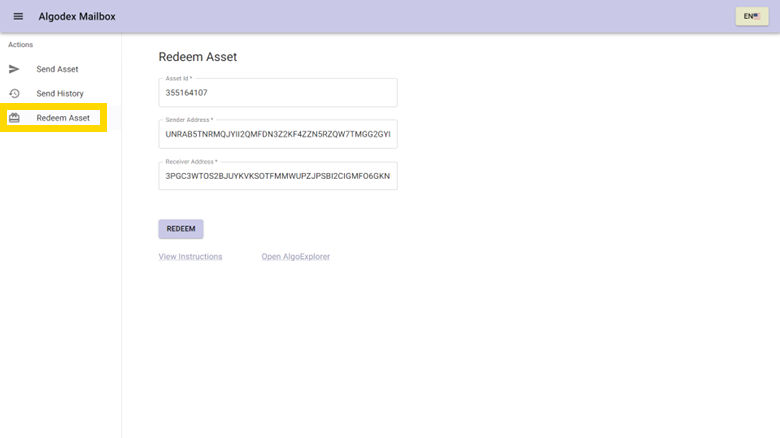Click the Redeem Asset page heading

click(x=197, y=57)
